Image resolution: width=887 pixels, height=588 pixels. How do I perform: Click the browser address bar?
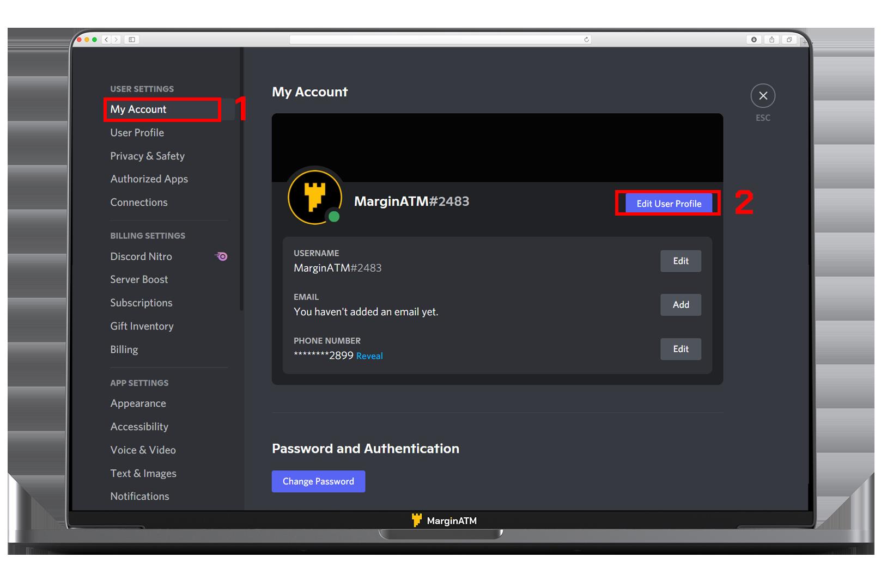pos(440,40)
